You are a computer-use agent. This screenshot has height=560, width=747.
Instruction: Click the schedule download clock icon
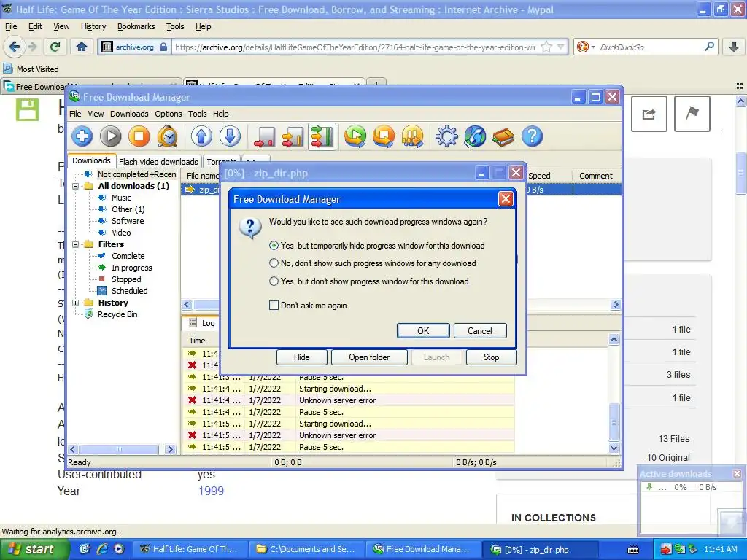click(168, 136)
